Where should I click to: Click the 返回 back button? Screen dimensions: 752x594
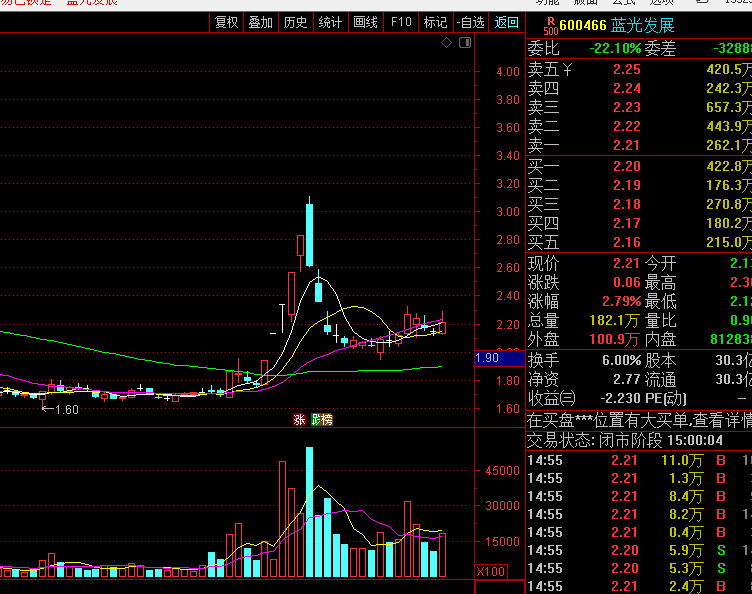[507, 22]
